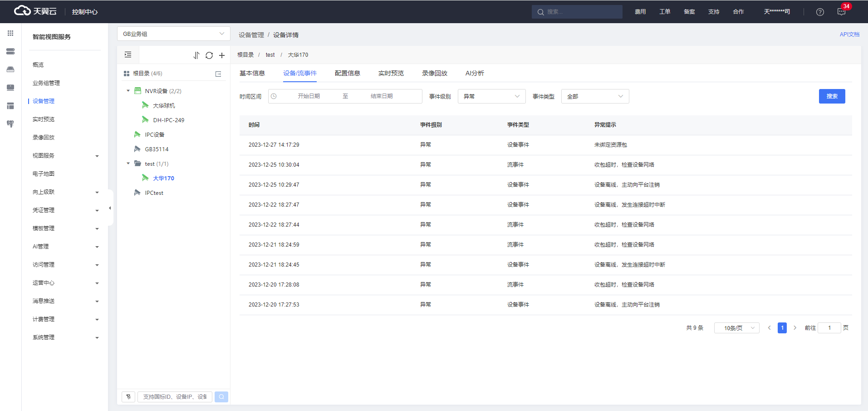Go to the next page arrow
This screenshot has height=411, width=868.
(x=795, y=328)
